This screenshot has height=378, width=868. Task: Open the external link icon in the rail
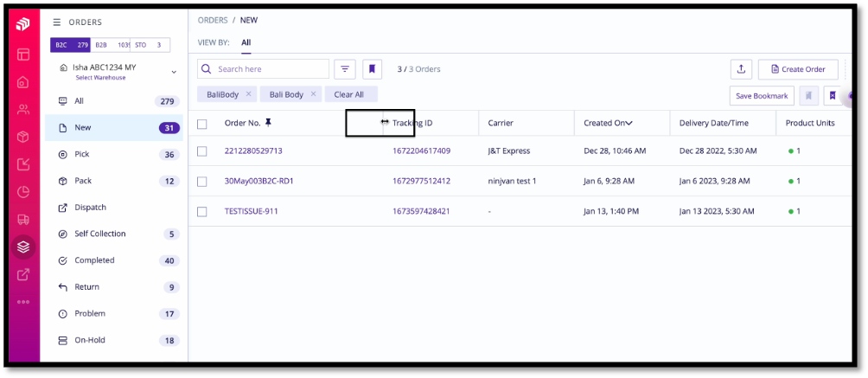[x=22, y=274]
